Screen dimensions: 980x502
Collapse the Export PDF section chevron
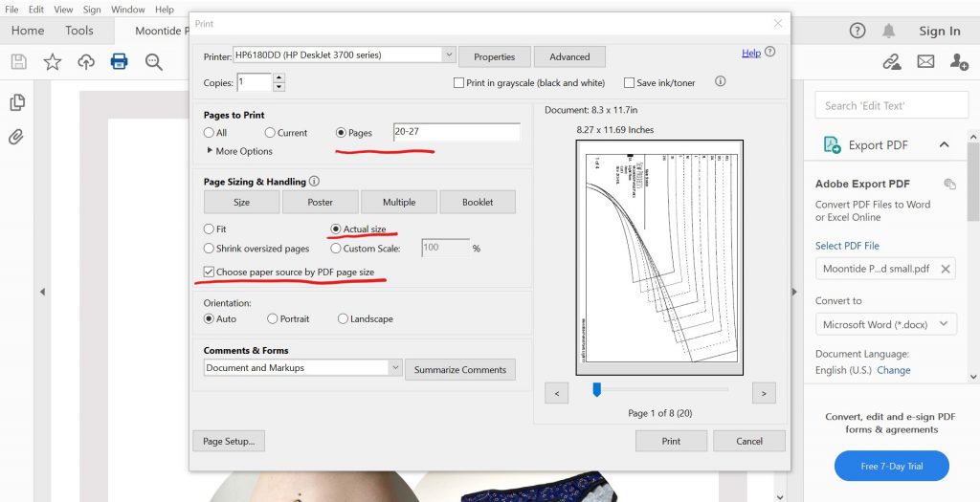944,144
